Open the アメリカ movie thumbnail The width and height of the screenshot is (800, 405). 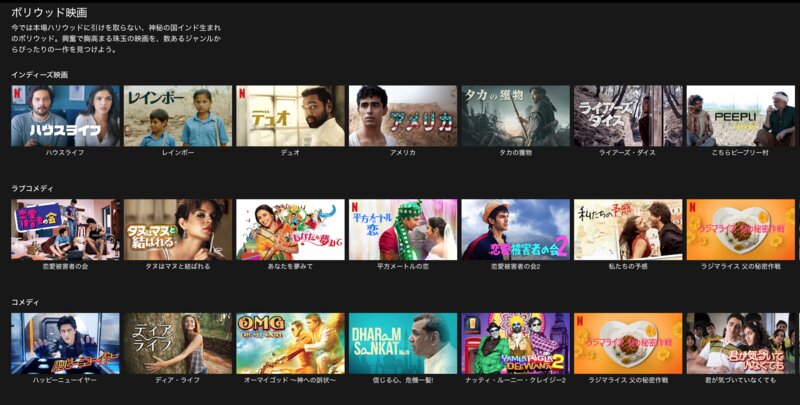[403, 116]
